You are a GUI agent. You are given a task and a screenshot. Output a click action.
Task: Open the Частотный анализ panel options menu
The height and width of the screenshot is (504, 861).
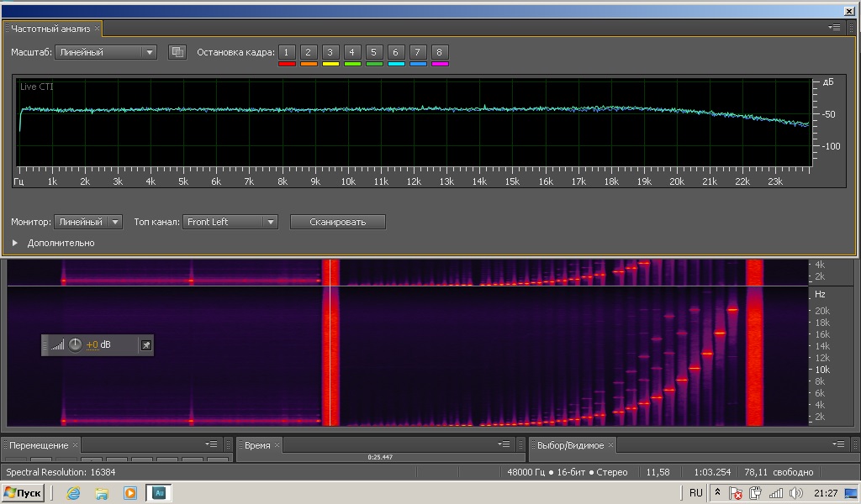(x=834, y=28)
